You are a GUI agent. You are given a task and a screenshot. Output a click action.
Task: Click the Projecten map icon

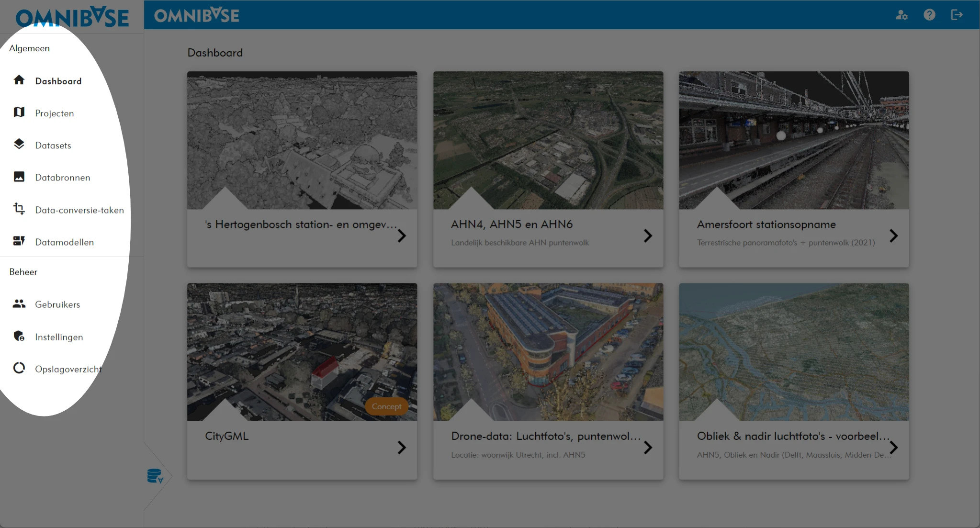(x=19, y=112)
